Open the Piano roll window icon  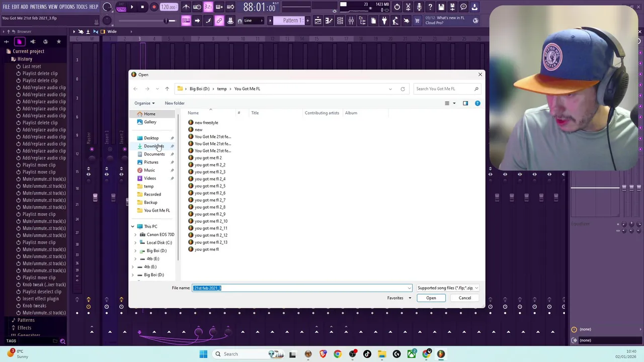tap(329, 21)
